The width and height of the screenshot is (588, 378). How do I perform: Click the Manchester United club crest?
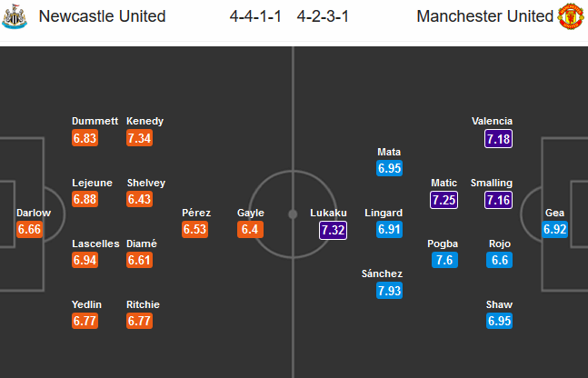tap(570, 16)
